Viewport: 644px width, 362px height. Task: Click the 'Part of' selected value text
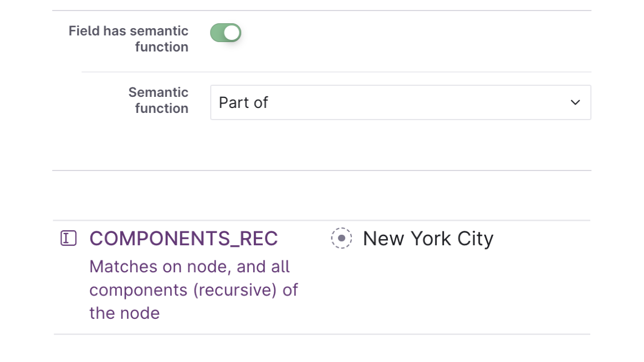tap(243, 102)
